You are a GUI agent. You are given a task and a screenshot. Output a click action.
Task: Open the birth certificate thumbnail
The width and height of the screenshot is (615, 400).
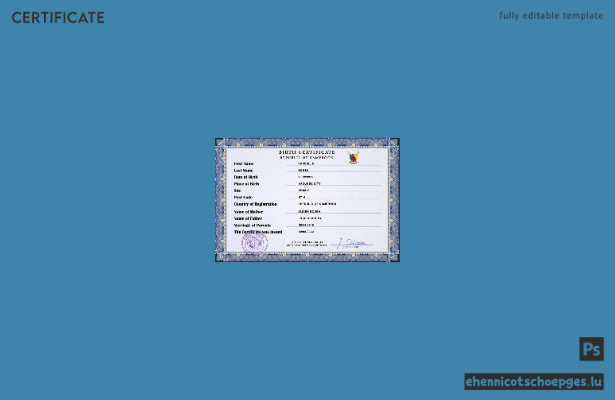pos(308,200)
